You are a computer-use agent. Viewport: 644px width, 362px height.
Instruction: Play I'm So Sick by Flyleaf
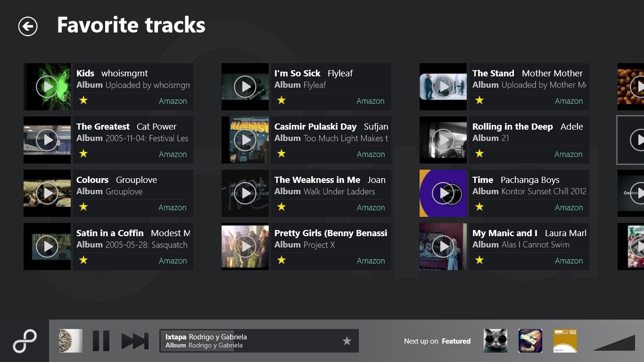point(245,87)
